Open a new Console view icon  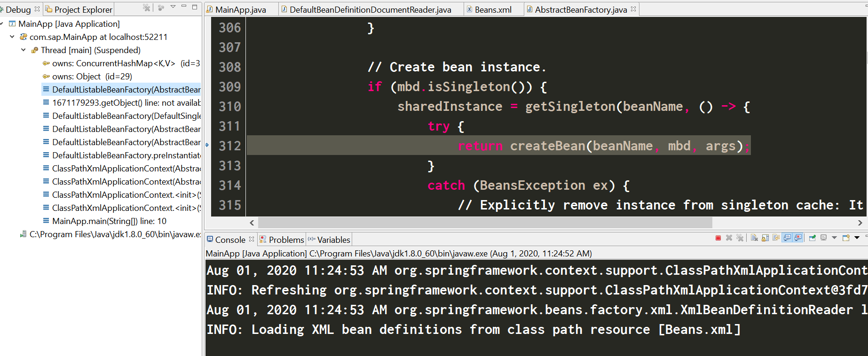click(846, 238)
